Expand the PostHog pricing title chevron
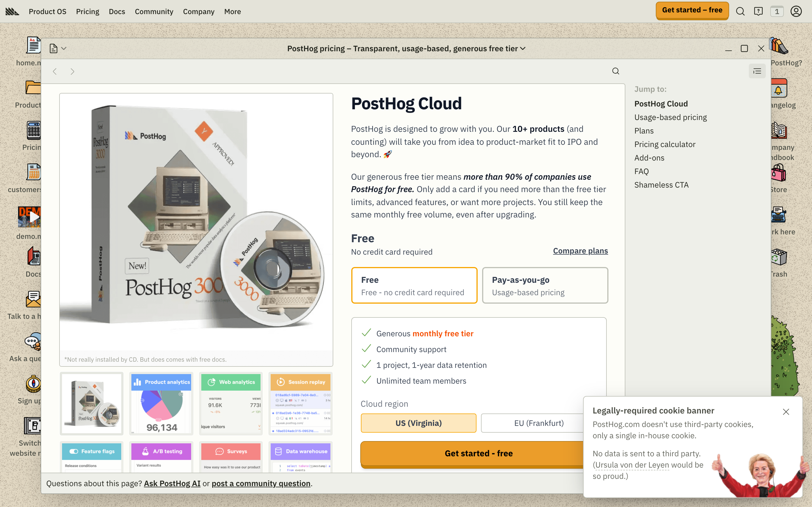This screenshot has width=812, height=507. pyautogui.click(x=522, y=49)
